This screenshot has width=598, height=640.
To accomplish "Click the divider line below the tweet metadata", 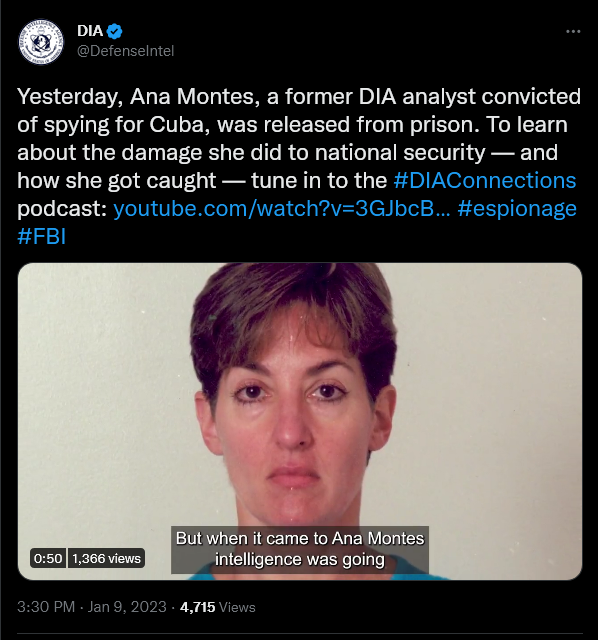I will [300, 633].
